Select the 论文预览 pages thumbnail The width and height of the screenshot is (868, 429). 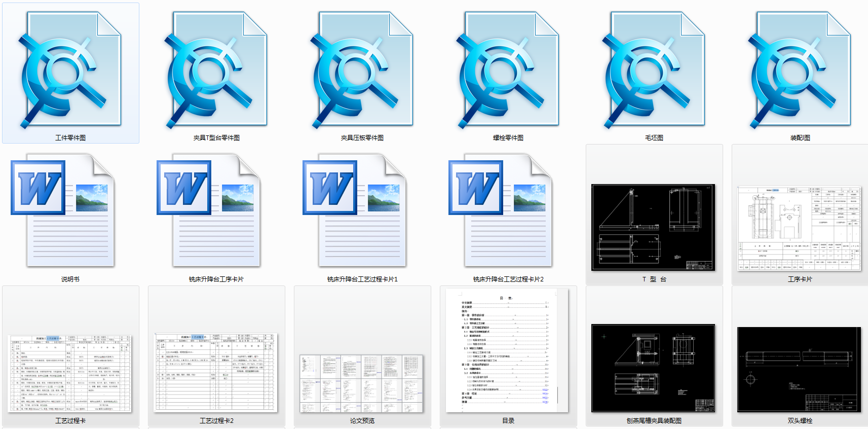pyautogui.click(x=362, y=383)
